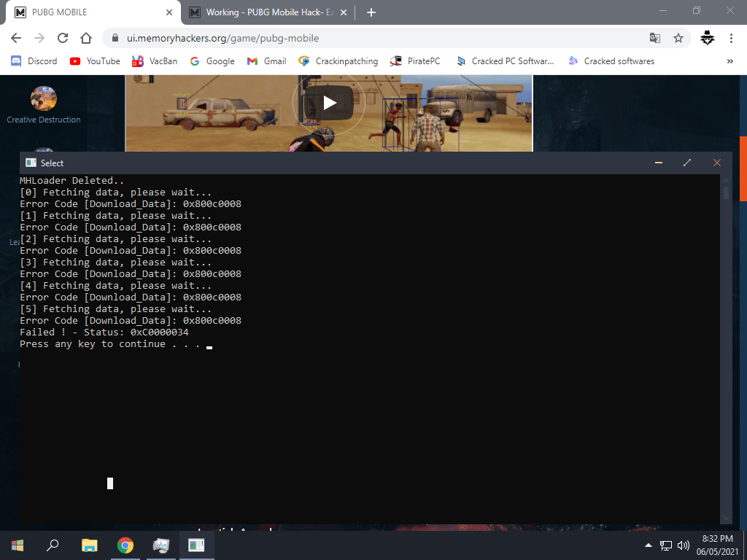Click the console vertical scrollbar thumb
Image resolution: width=747 pixels, height=560 pixels.
point(726,192)
